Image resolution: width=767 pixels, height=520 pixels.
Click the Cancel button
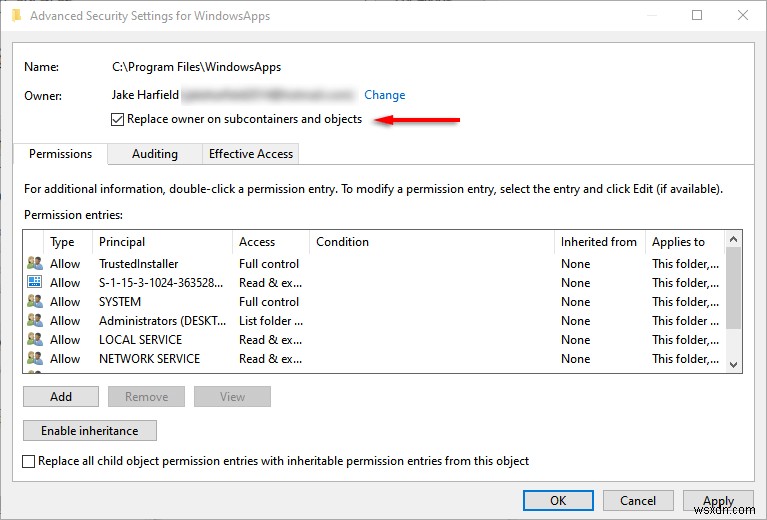click(x=638, y=500)
